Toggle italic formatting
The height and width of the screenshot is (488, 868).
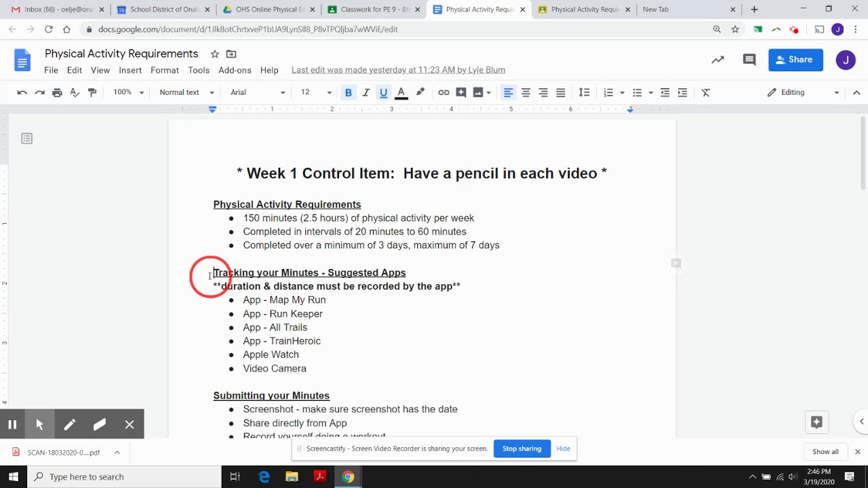[x=366, y=92]
